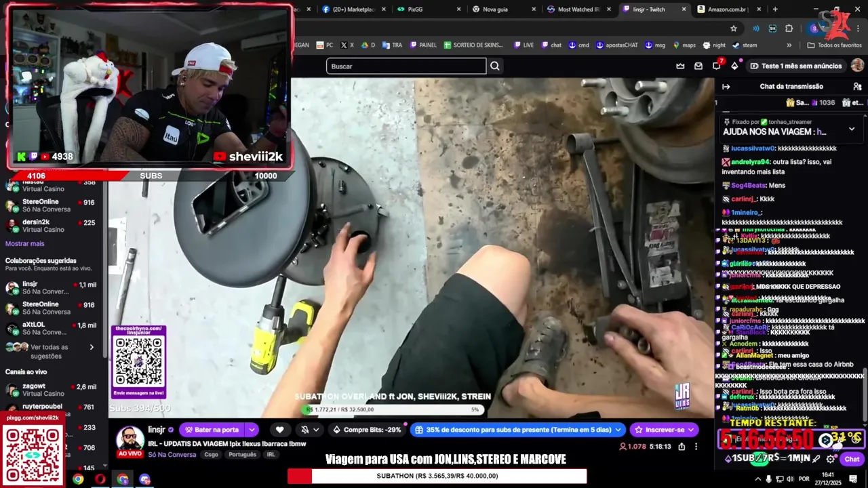Click Compre Bits -29% button
The image size is (868, 488).
(367, 430)
